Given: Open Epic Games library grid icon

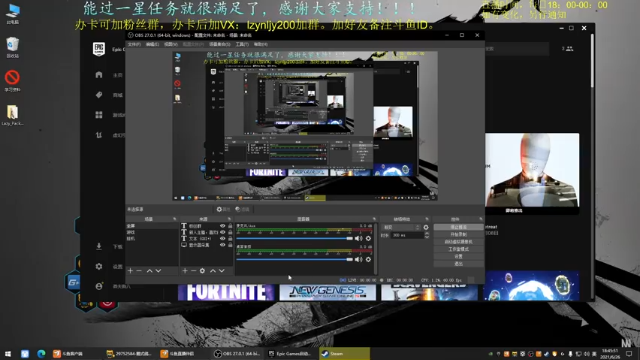Looking at the screenshot, I should 99,115.
